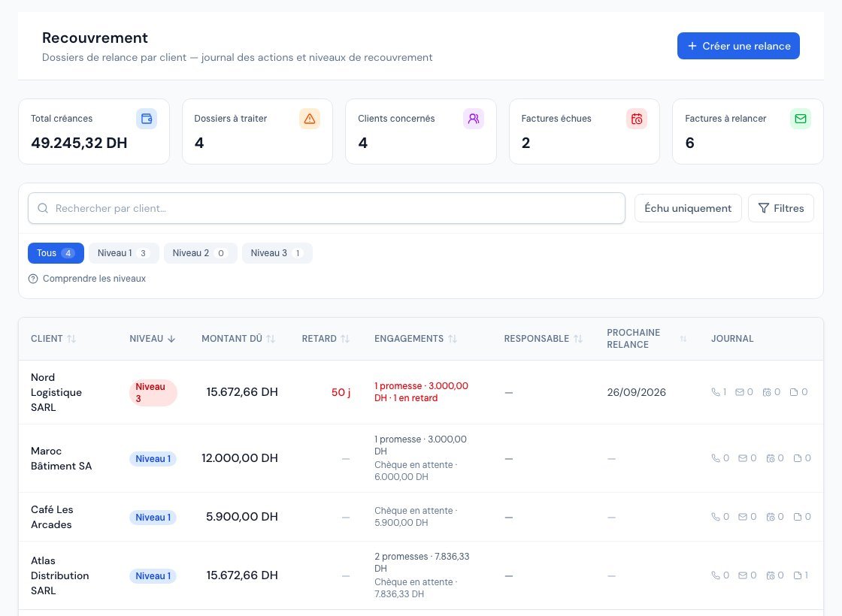Click the calendar icon on Factures échues card
The height and width of the screenshot is (616, 842).
637,119
